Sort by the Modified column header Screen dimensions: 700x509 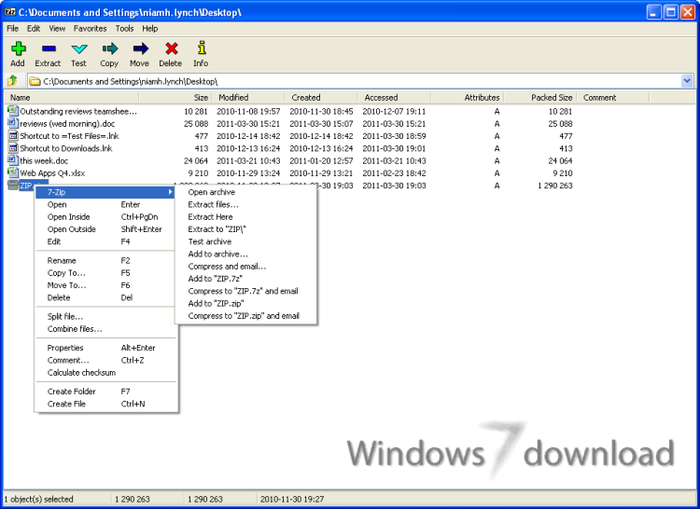[248, 97]
